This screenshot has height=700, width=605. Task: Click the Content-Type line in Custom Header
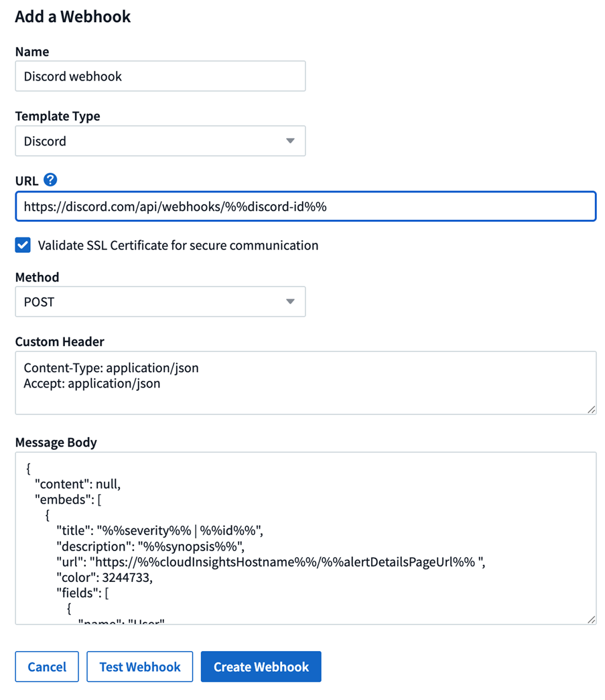(x=111, y=368)
